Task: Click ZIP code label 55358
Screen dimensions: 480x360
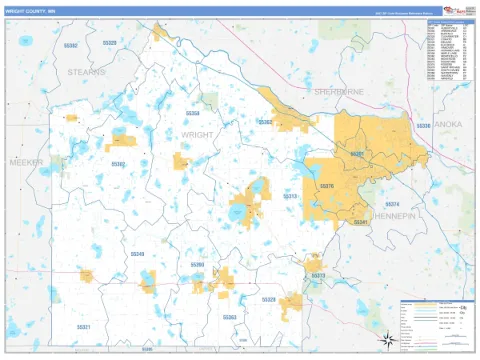Action: pos(193,113)
